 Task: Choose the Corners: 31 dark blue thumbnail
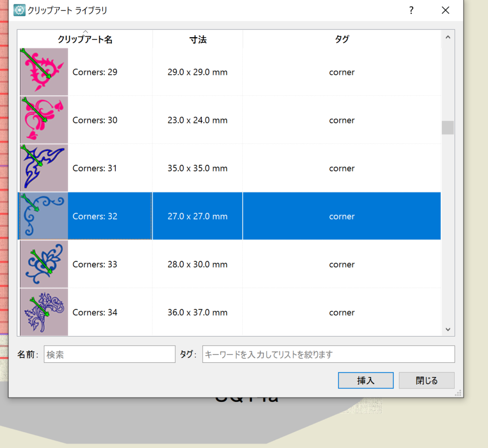[x=44, y=168]
